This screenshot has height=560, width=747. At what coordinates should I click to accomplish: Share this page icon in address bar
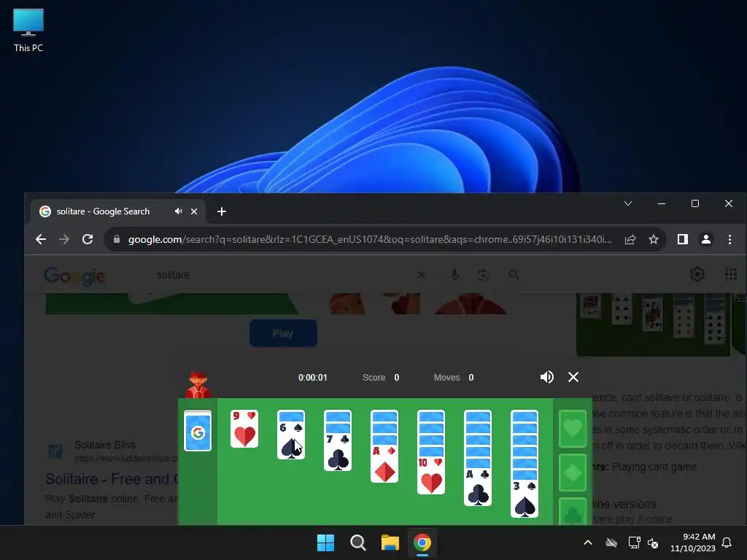point(630,239)
